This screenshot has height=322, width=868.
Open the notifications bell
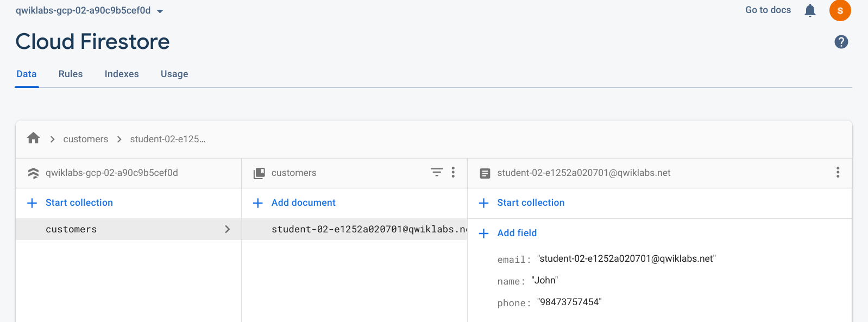point(810,10)
